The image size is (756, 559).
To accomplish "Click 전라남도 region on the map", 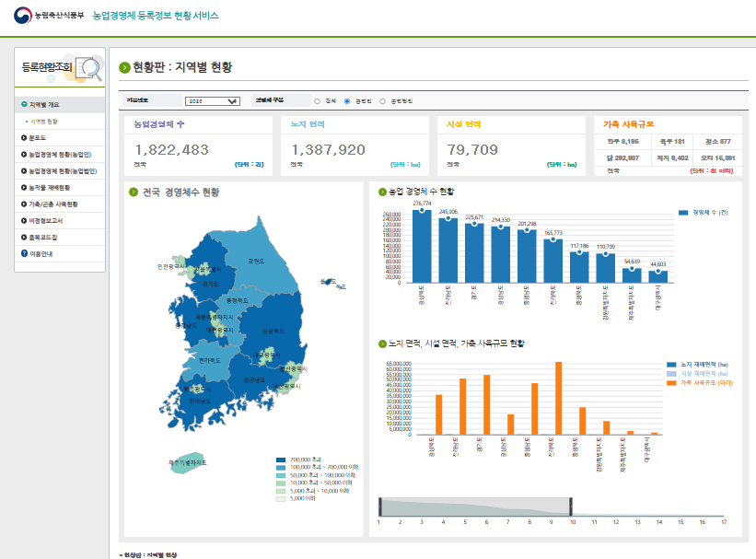I will (200, 402).
